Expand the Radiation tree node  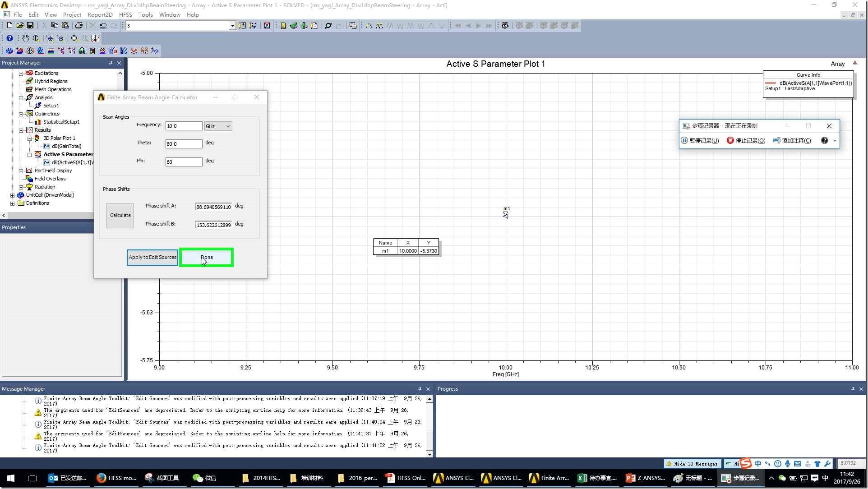click(x=21, y=187)
